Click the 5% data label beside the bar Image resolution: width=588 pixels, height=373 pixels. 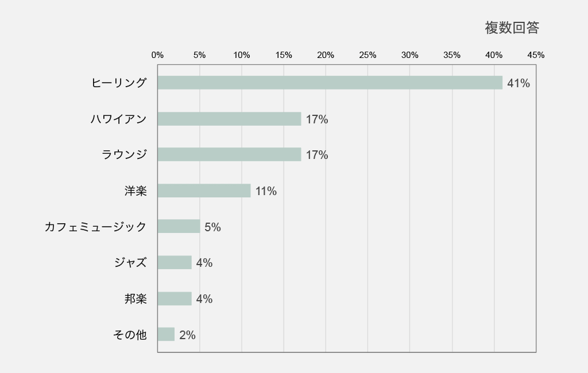point(212,227)
